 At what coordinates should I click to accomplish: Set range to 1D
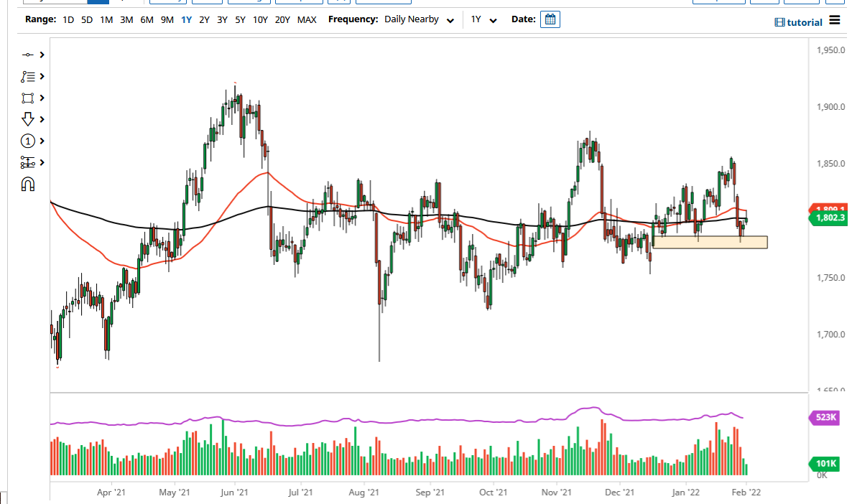pos(68,19)
